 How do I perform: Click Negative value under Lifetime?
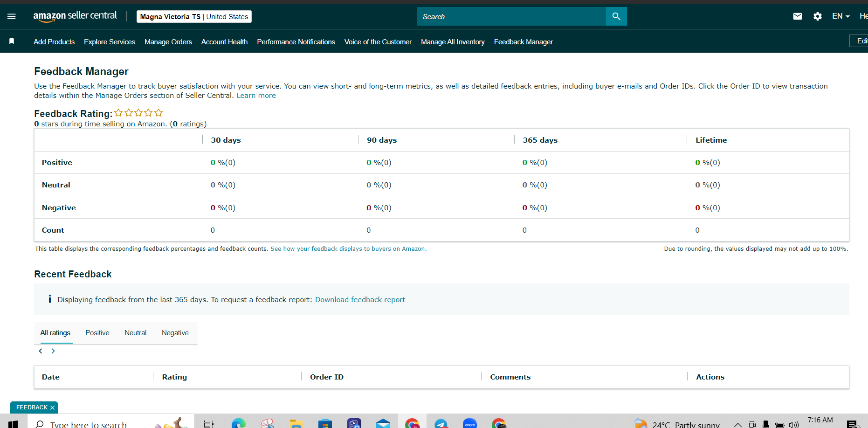click(708, 208)
